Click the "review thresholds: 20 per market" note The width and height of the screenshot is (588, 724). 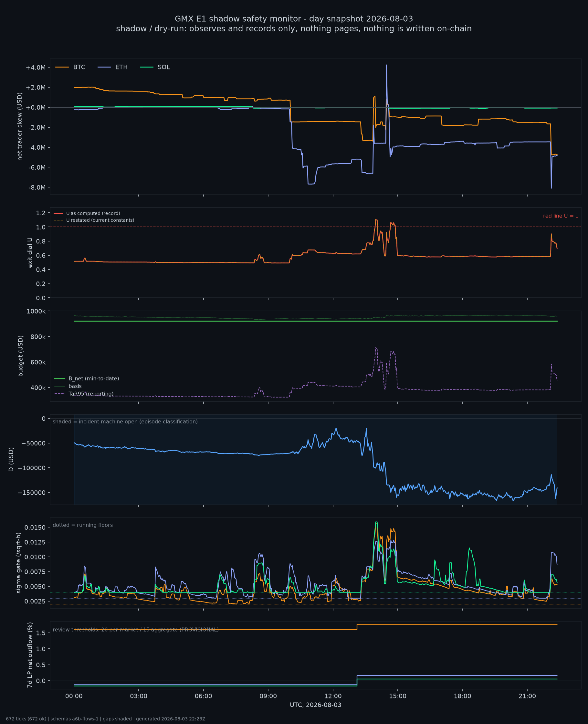pyautogui.click(x=135, y=630)
